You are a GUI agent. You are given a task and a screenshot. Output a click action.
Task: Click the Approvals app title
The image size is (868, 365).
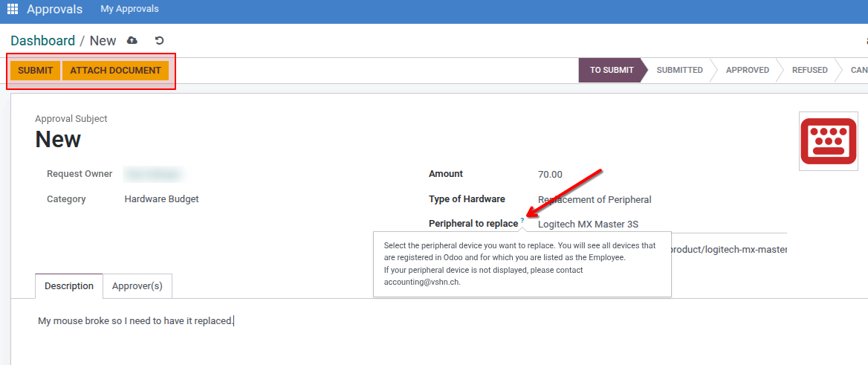55,10
